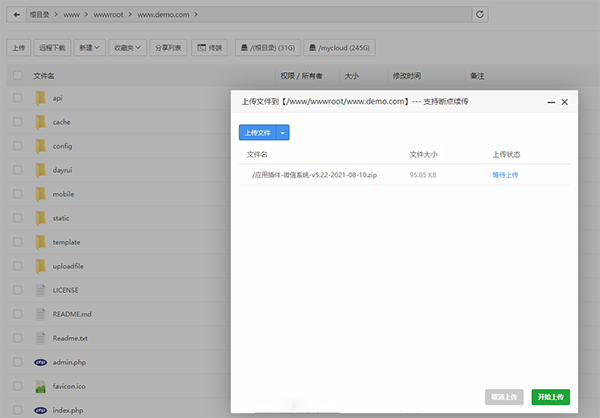
Task: Check the box for admin.php
Action: coord(18,362)
